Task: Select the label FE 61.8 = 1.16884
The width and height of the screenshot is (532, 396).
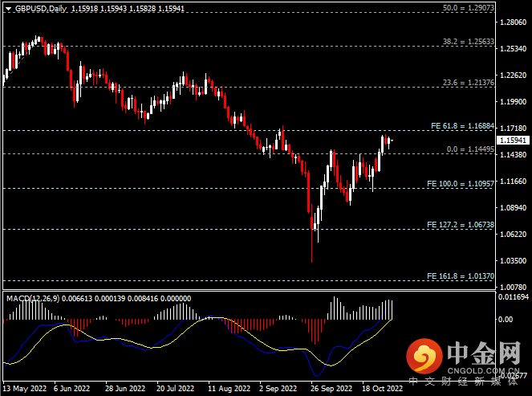Action: (x=462, y=126)
